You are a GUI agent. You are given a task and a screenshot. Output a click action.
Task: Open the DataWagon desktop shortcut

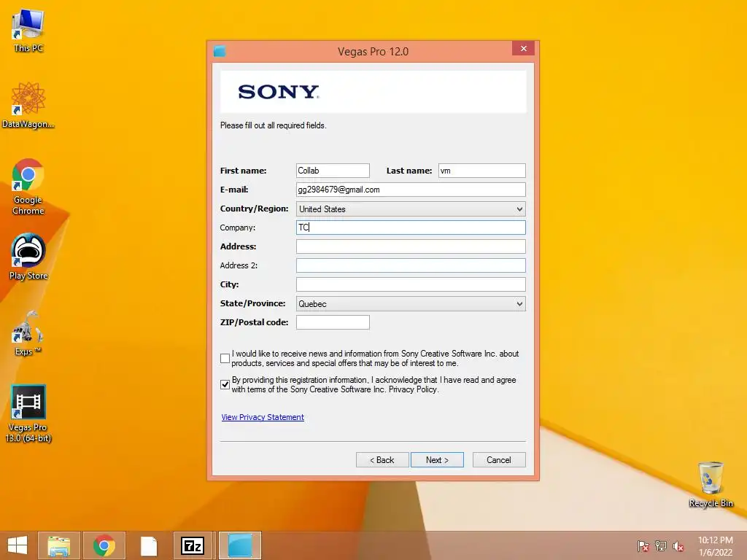28,105
